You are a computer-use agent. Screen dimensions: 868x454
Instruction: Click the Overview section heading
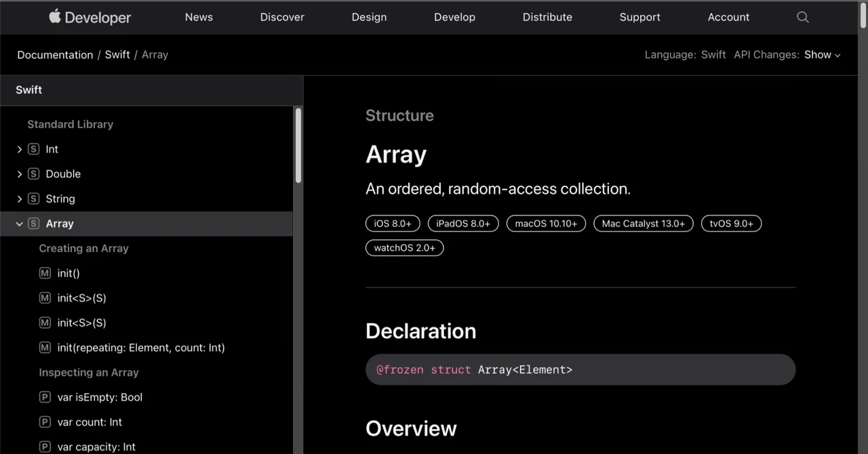411,429
